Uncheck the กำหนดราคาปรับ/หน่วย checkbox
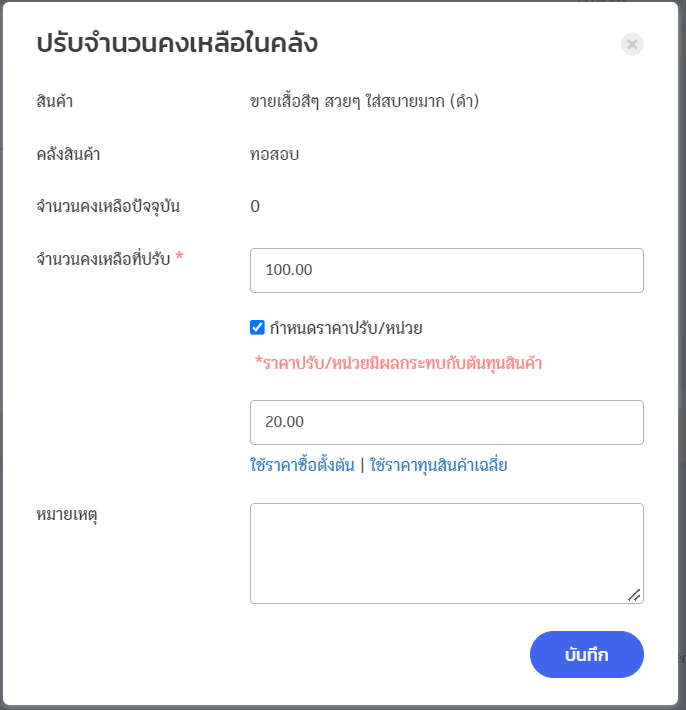The height and width of the screenshot is (710, 686). click(x=257, y=327)
